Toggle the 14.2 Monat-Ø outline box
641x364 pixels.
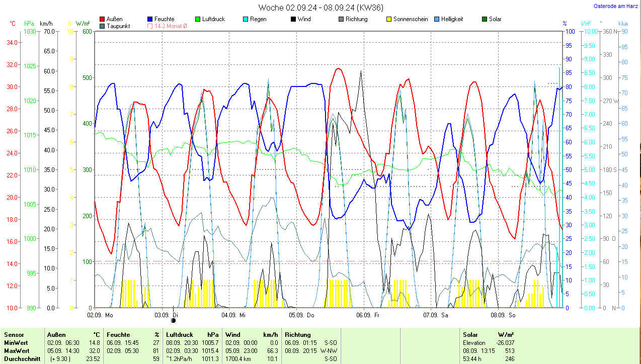[150, 26]
